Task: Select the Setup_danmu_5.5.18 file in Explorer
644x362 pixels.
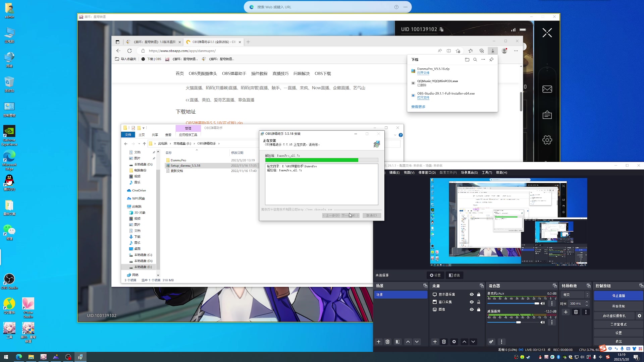Action: tap(212, 166)
